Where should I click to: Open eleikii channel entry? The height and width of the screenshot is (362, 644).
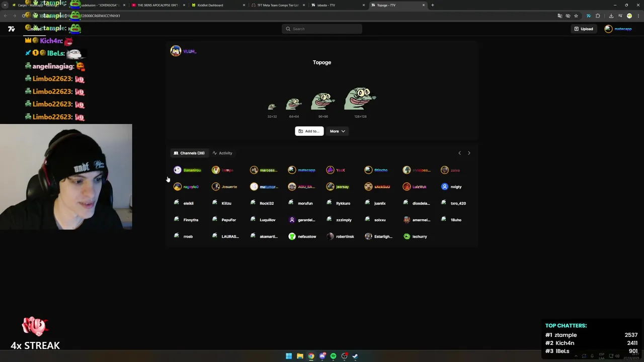[x=184, y=203]
